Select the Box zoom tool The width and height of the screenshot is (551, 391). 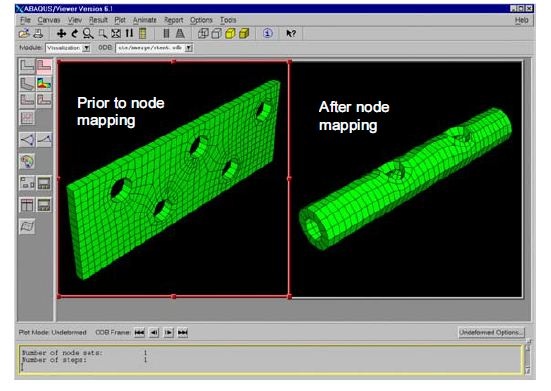[x=102, y=33]
